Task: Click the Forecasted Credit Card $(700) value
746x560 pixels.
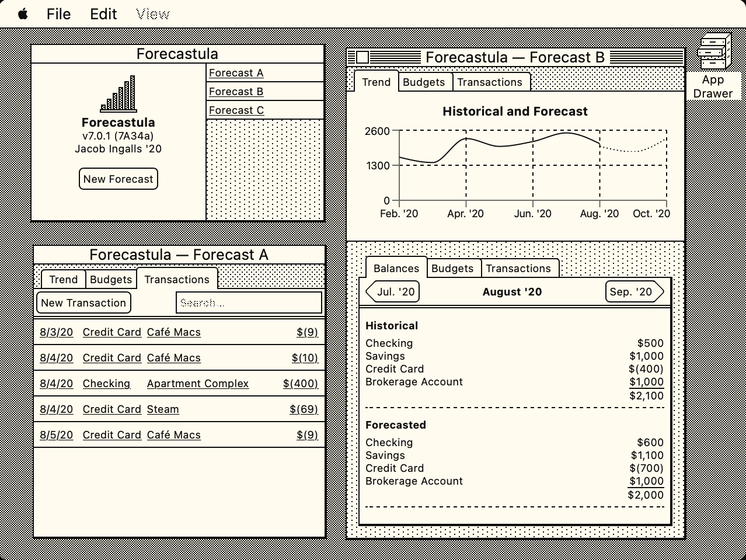Action: (x=646, y=468)
